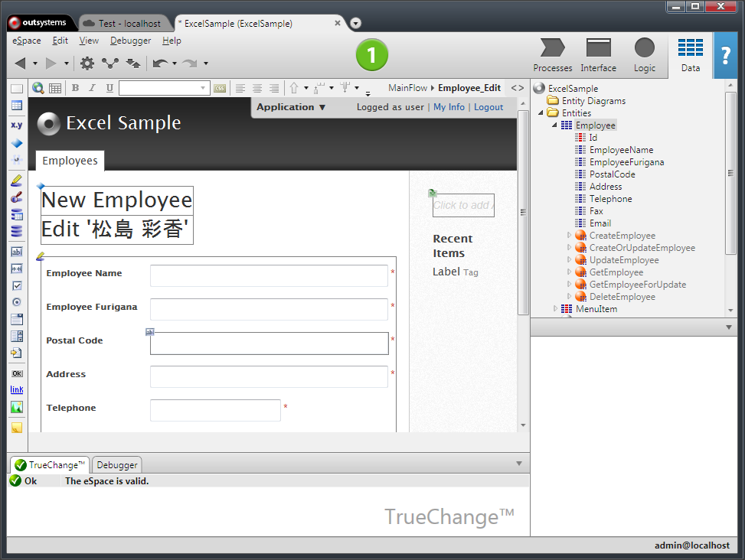This screenshot has height=560, width=745.
Task: Select the link widget in the toolbox
Action: tap(17, 389)
